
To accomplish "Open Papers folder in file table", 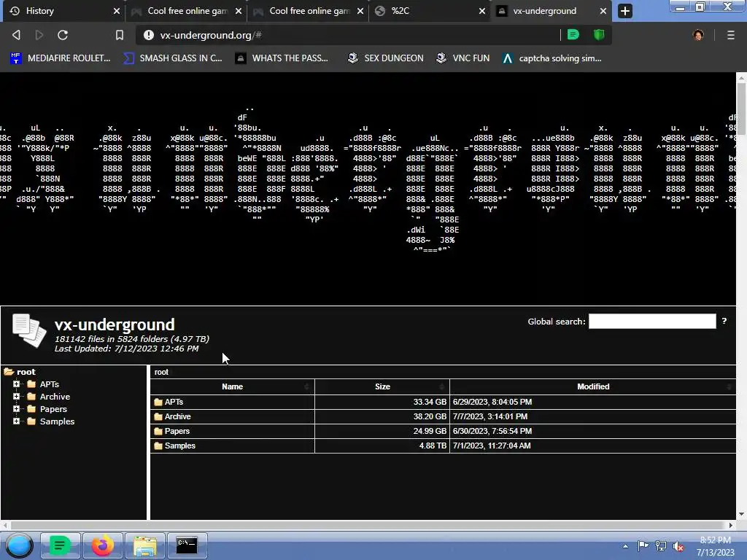I will coord(177,431).
